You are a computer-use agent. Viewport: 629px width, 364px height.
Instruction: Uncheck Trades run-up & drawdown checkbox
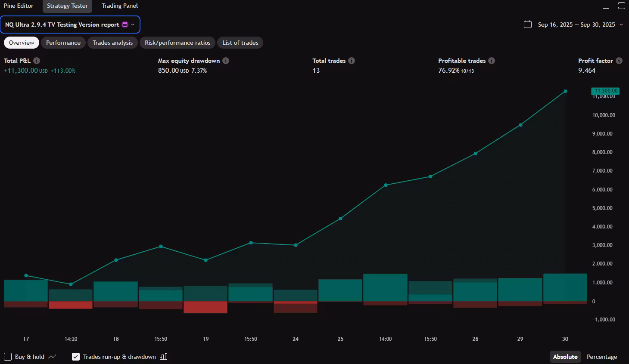tap(76, 357)
